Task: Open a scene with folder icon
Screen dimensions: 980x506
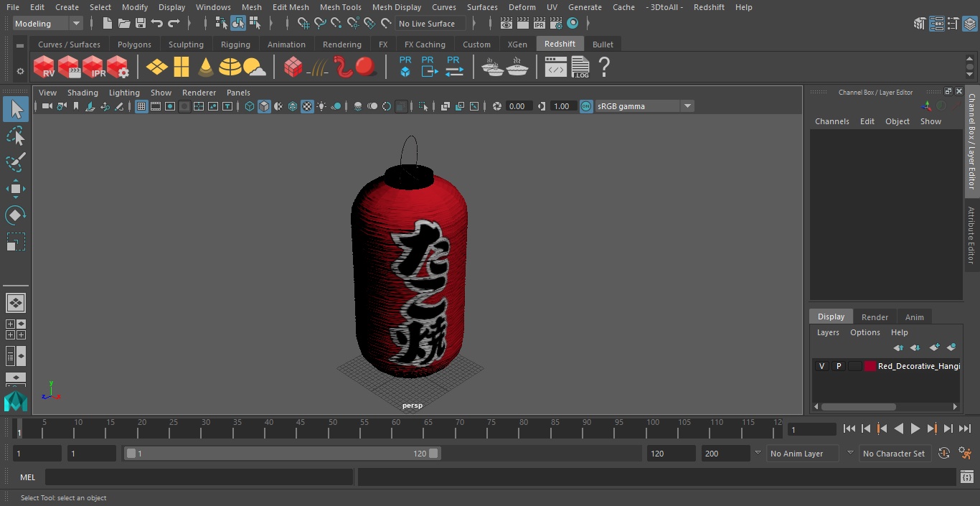Action: 124,24
